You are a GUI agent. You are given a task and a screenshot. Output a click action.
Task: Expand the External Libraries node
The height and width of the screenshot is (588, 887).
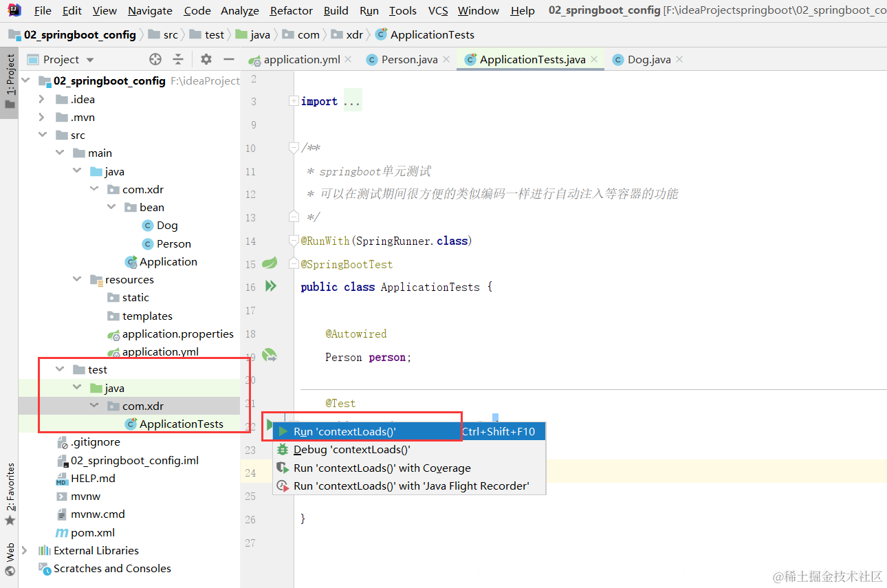point(25,550)
